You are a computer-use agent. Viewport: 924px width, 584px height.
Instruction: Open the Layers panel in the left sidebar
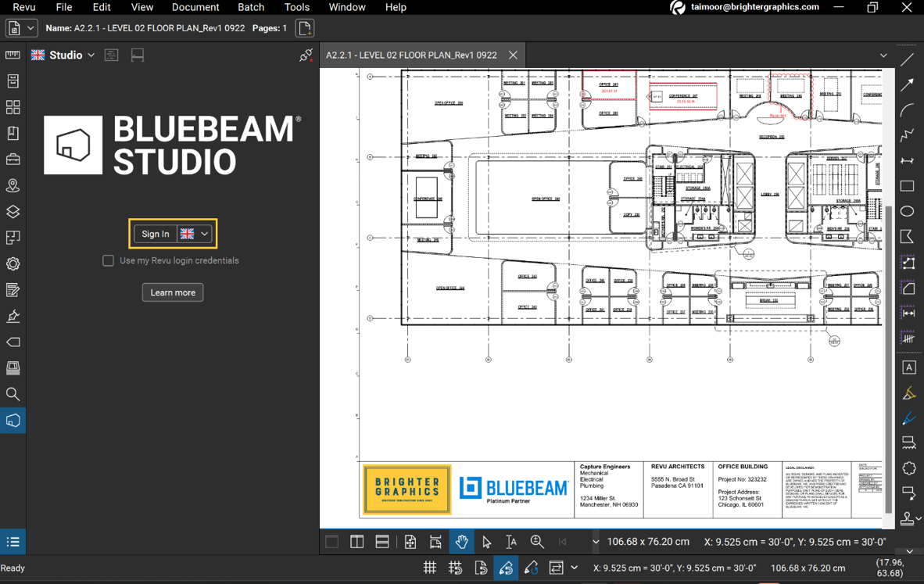coord(13,211)
